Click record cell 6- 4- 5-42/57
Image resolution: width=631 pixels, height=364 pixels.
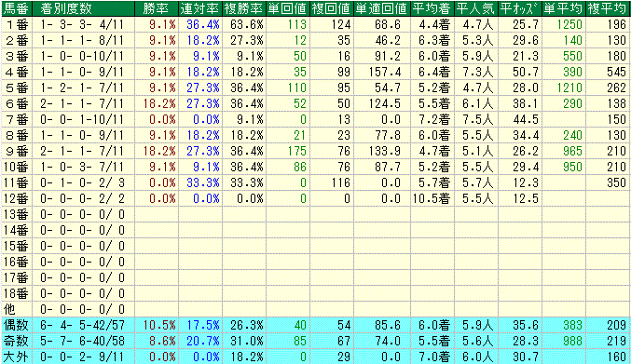[83, 325]
